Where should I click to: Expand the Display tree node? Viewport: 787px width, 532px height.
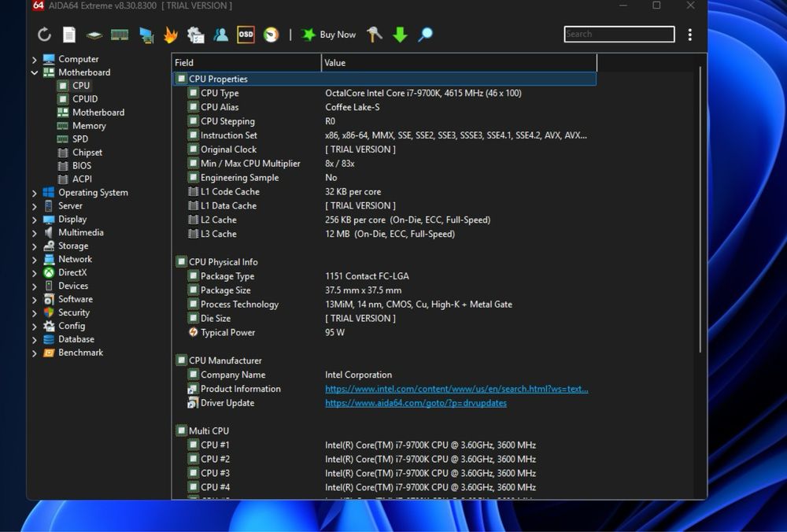tap(34, 220)
